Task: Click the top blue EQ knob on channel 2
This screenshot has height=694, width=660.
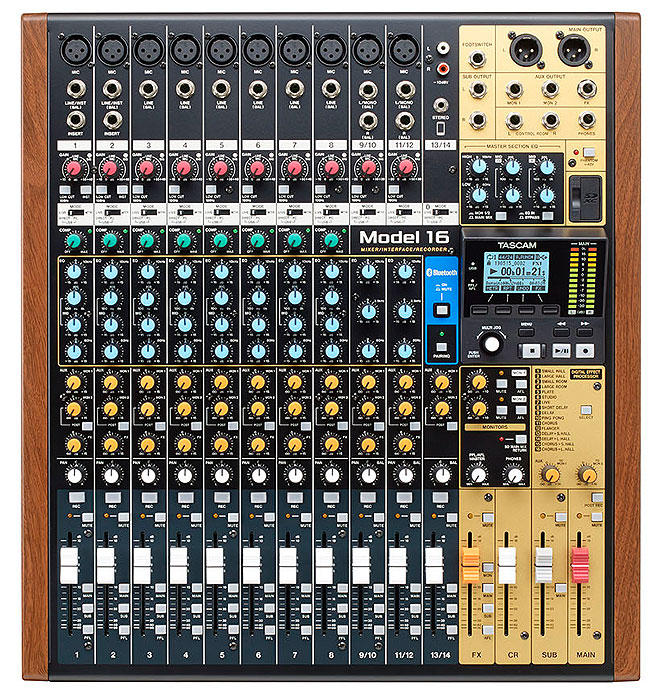Action: click(111, 272)
